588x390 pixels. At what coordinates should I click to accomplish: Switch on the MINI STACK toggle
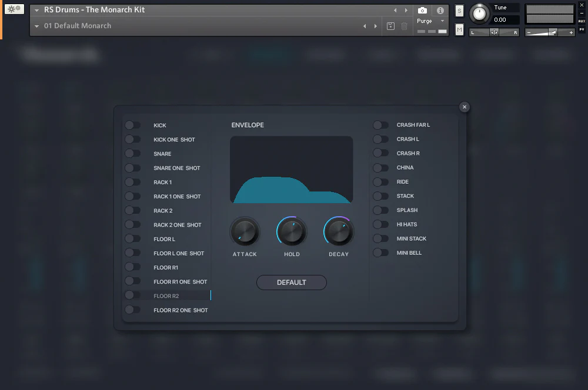point(380,239)
